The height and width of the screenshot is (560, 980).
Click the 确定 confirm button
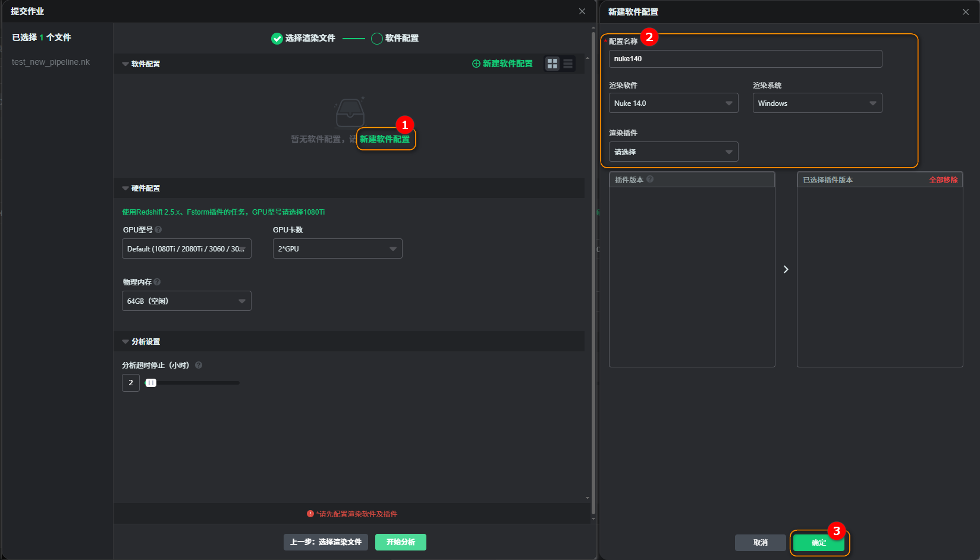click(x=819, y=542)
